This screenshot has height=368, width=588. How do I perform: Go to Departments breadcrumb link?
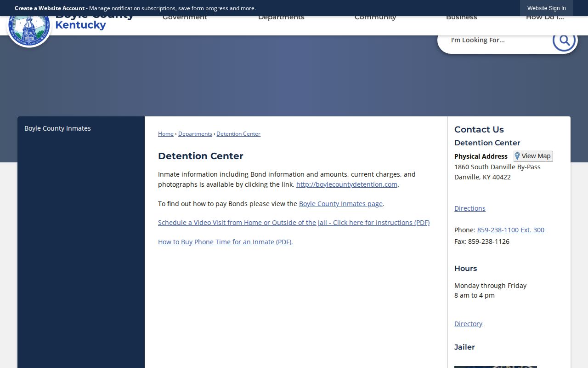(x=195, y=134)
